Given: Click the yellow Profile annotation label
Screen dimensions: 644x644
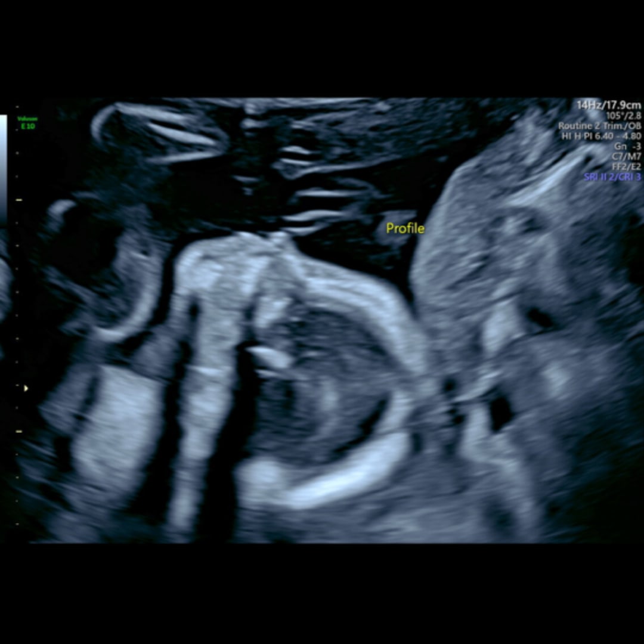Looking at the screenshot, I should click(x=405, y=228).
